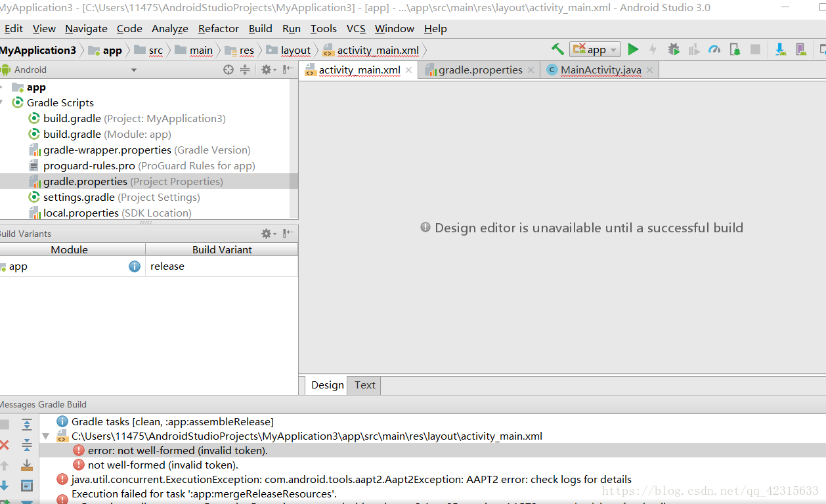This screenshot has height=504, width=826.
Task: Click Apply Changes lightning icon
Action: click(x=653, y=49)
